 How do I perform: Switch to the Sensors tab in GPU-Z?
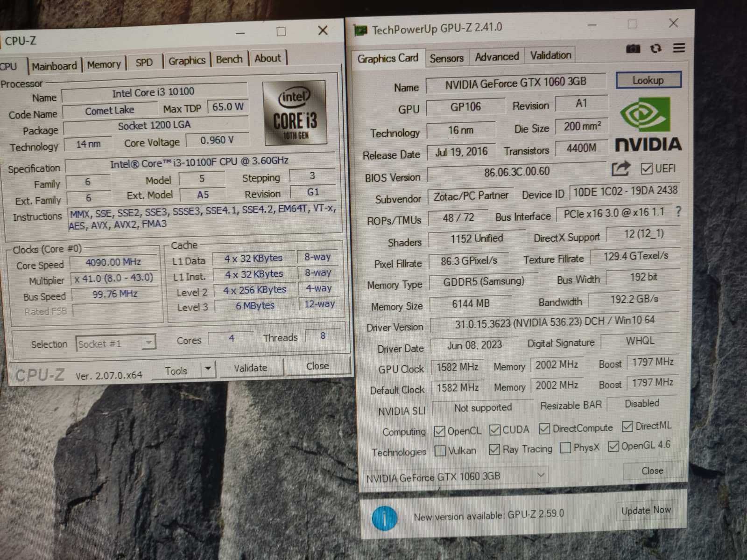pyautogui.click(x=447, y=58)
